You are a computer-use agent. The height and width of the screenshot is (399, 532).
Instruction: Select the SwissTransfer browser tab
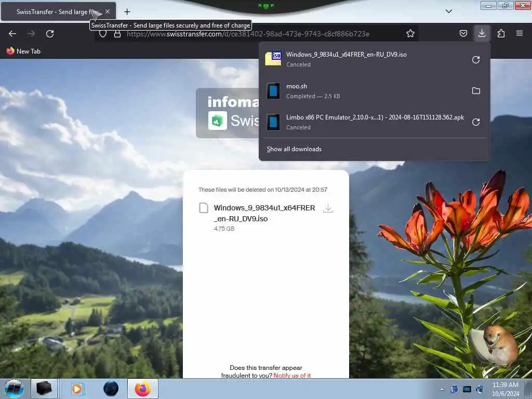58,11
